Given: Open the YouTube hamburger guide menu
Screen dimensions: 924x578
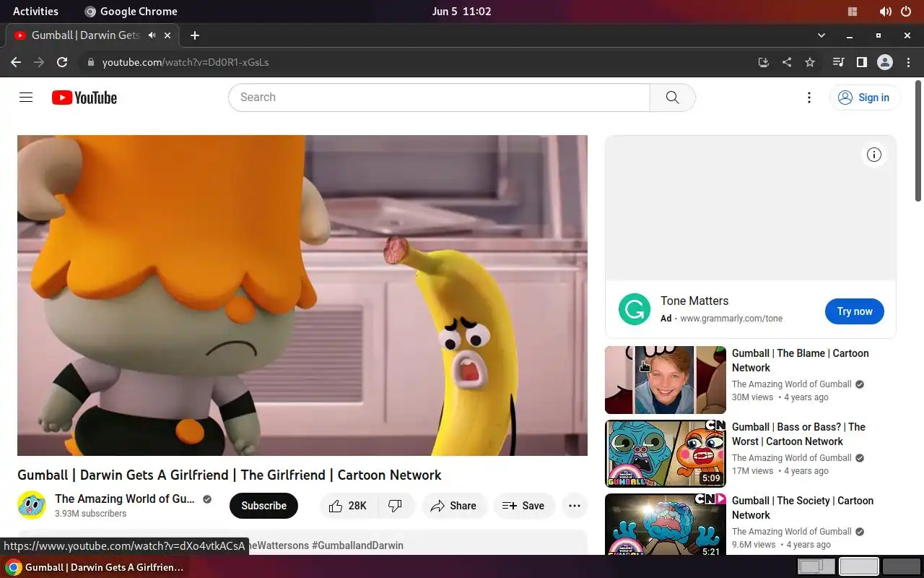Looking at the screenshot, I should (x=26, y=98).
